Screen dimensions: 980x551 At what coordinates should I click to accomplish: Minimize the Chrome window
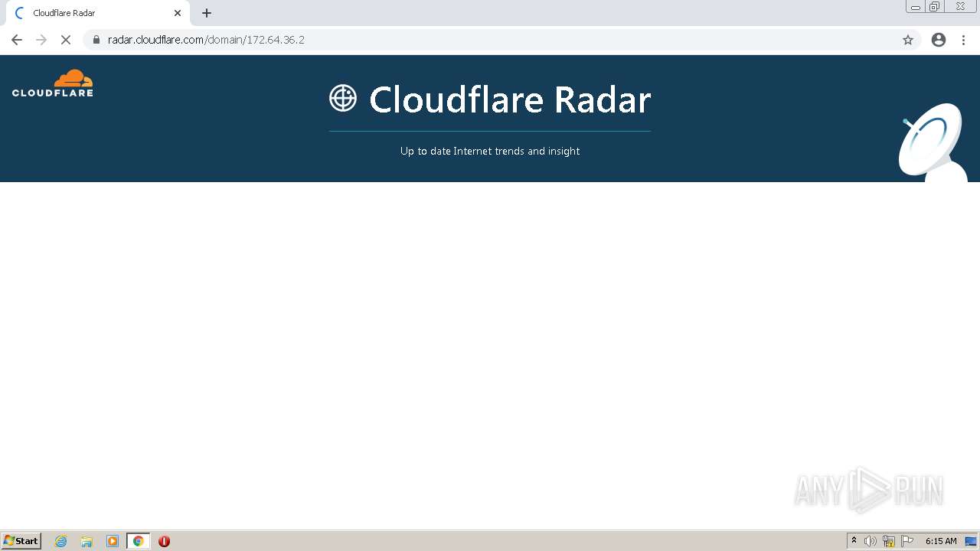(916, 7)
